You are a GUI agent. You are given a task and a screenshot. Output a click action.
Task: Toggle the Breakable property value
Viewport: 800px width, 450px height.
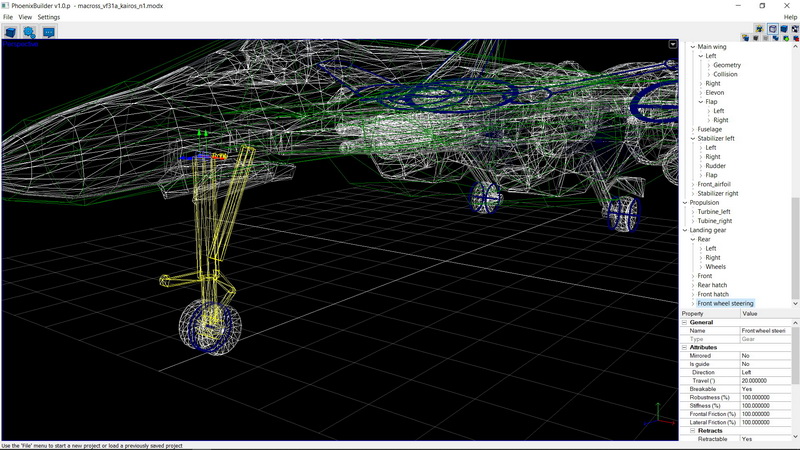coord(764,389)
